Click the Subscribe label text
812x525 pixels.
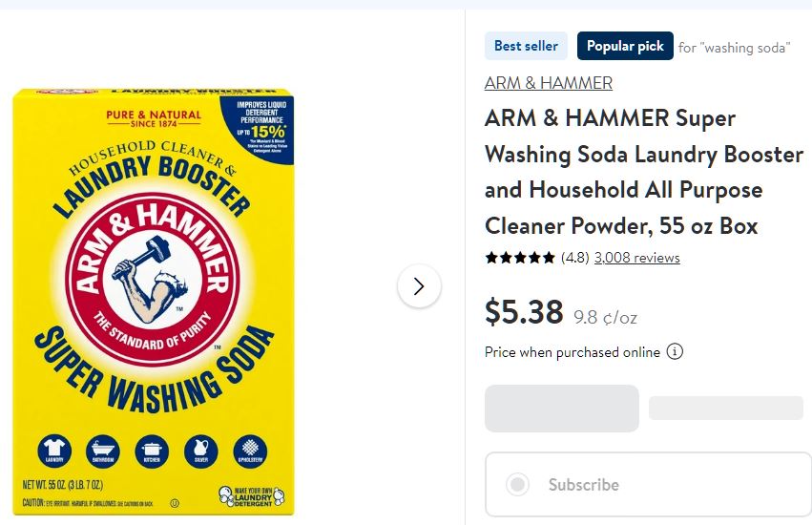pyautogui.click(x=584, y=485)
